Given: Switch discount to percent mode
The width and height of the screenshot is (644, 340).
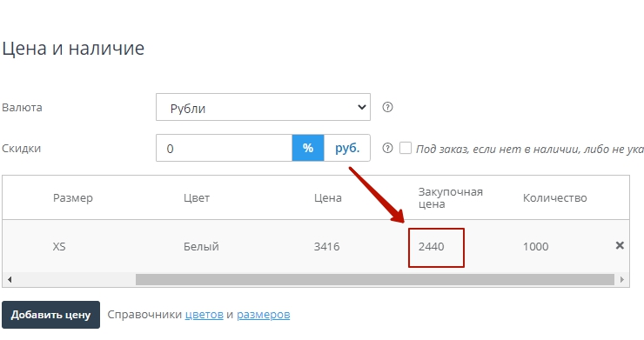Looking at the screenshot, I should point(308,148).
